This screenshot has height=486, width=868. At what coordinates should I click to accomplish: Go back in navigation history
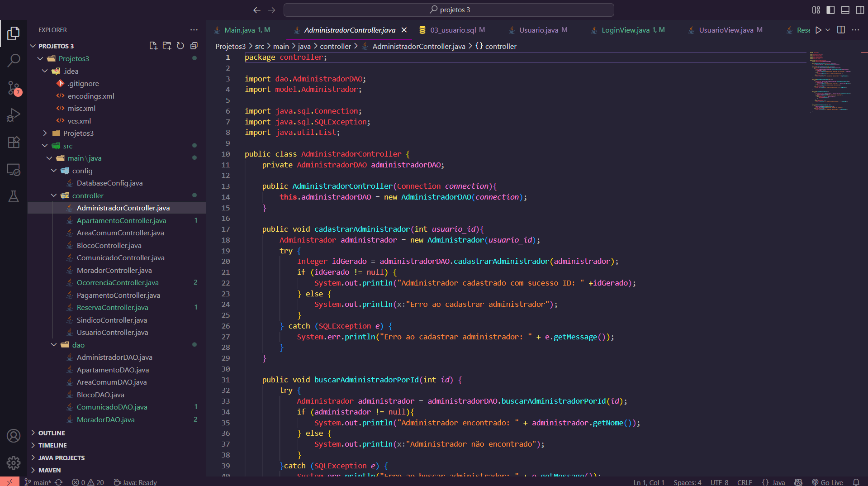click(257, 10)
